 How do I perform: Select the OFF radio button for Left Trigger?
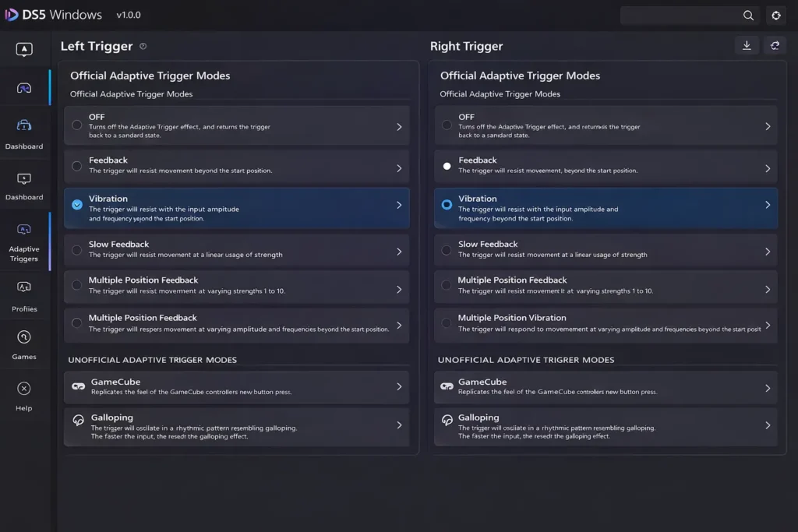pos(76,125)
